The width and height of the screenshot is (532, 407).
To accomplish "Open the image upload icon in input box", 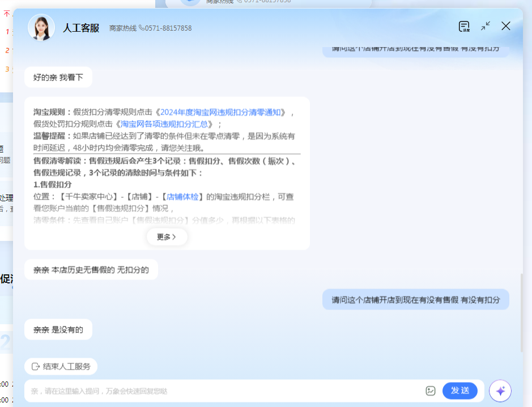I will pyautogui.click(x=431, y=391).
